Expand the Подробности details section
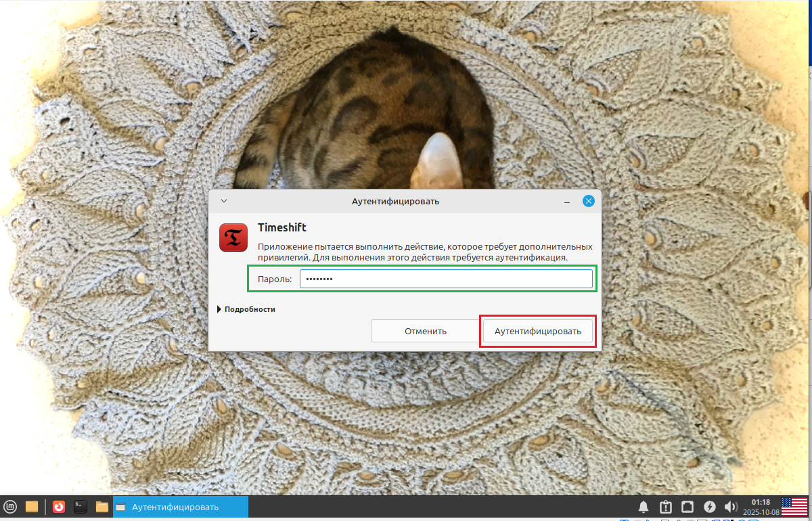 click(x=246, y=309)
